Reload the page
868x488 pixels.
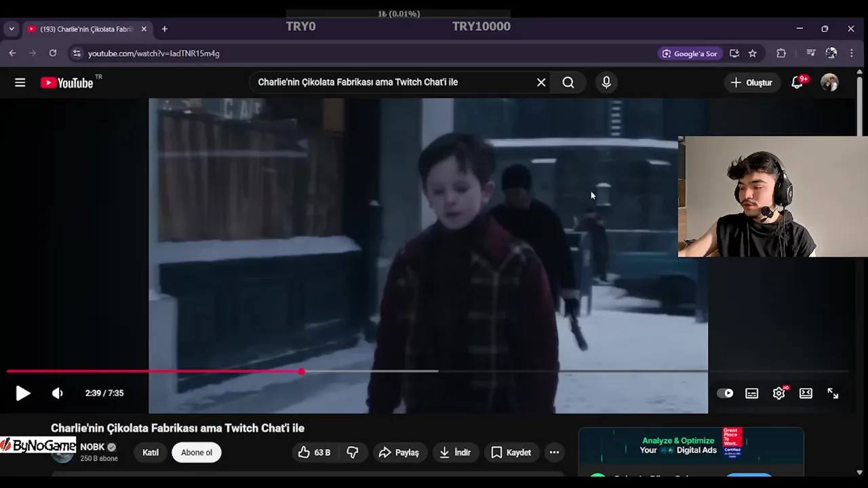(x=53, y=53)
